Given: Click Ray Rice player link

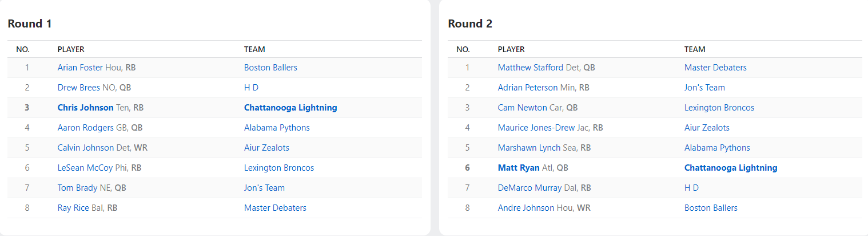Looking at the screenshot, I should click(73, 208).
